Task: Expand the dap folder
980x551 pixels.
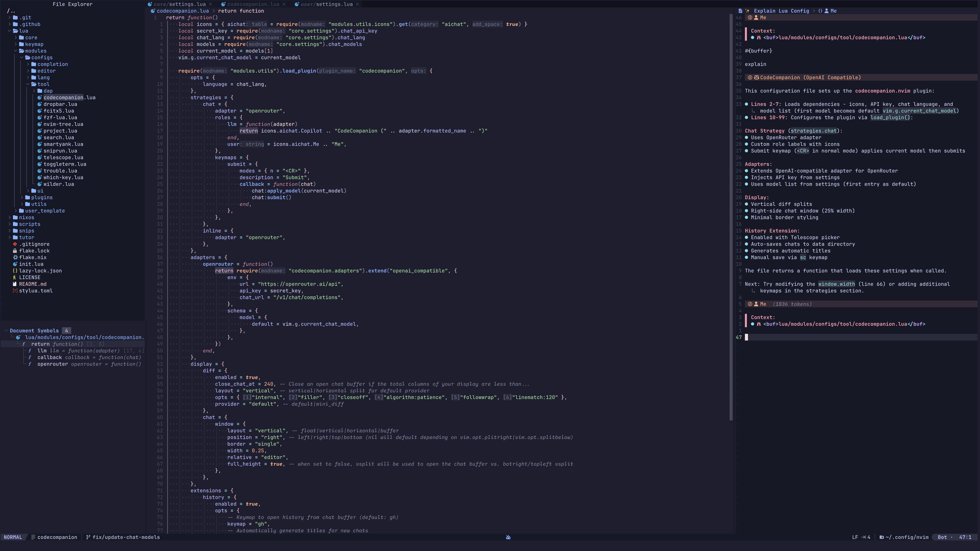Action: (34, 91)
